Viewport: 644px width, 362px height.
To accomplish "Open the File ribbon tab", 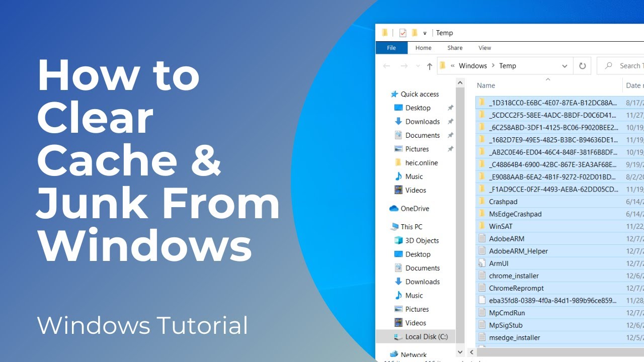I will pos(391,48).
